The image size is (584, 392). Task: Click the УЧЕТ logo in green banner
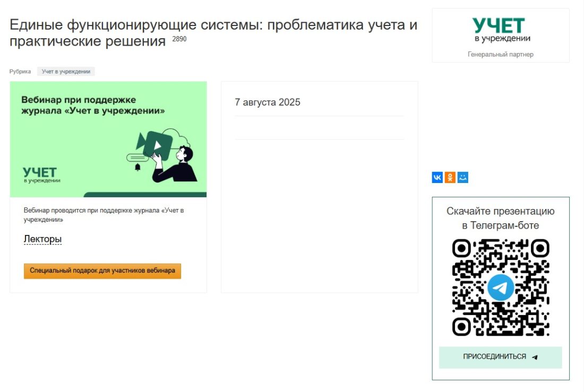click(x=41, y=175)
